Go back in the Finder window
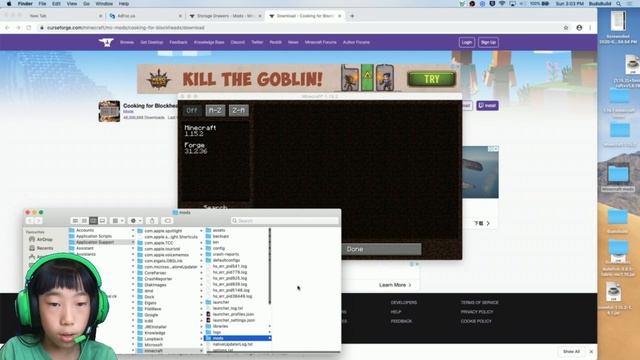640x360 pixels. point(30,220)
